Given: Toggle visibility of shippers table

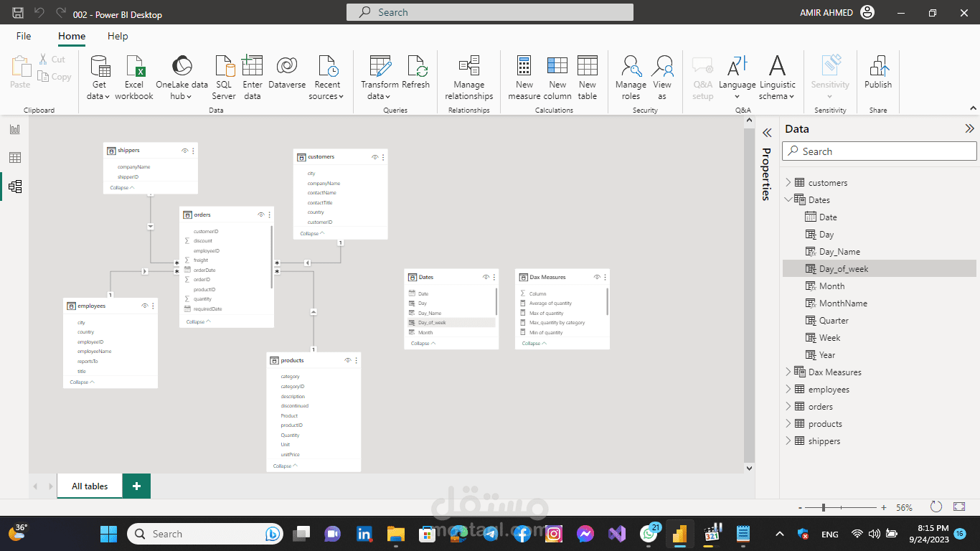Looking at the screenshot, I should pos(184,151).
